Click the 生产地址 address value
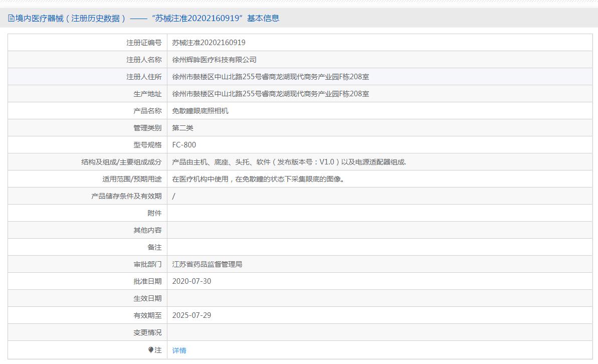Screen dimensions: 598x364 coord(270,94)
